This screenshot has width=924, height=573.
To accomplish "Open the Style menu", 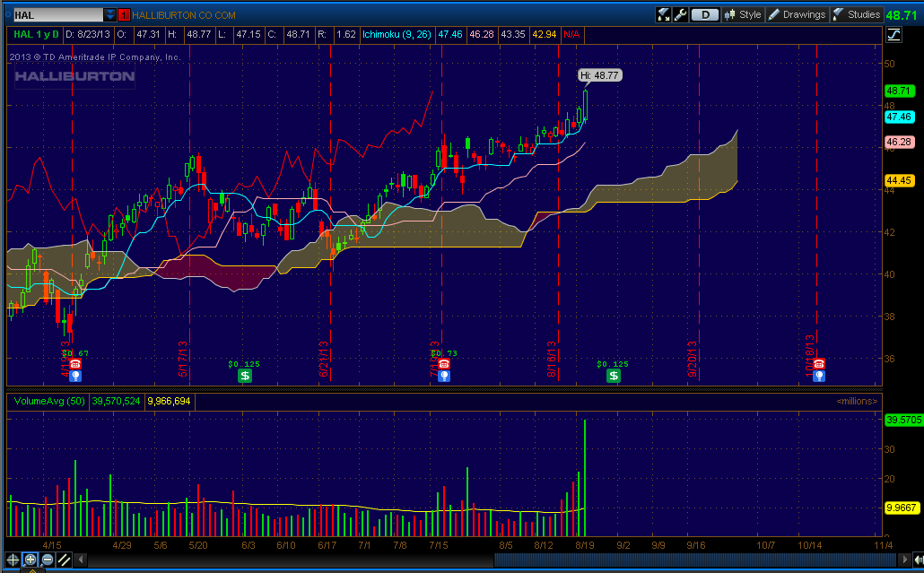I will point(744,14).
